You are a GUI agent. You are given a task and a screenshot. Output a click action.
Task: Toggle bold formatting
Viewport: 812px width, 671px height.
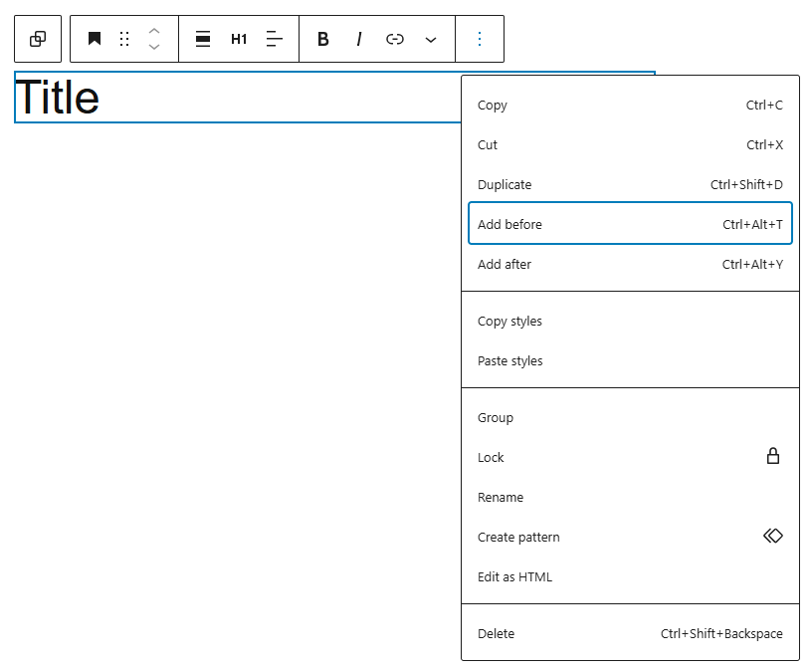tap(323, 39)
